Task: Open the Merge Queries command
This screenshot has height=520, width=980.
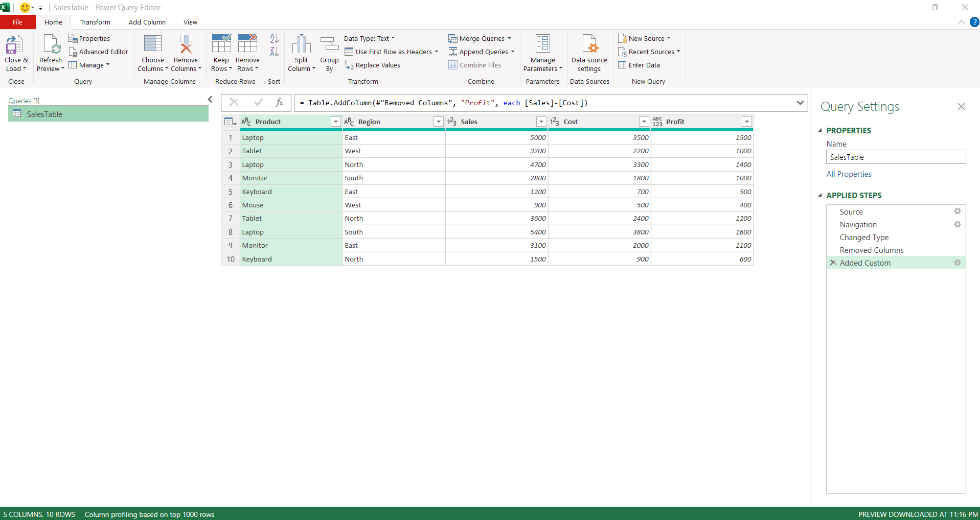Action: coord(480,38)
